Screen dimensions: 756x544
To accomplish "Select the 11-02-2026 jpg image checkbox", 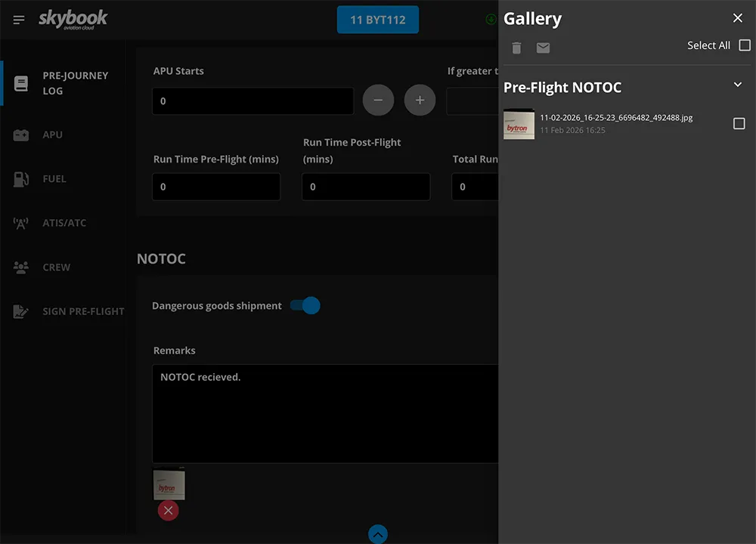I will (x=739, y=123).
